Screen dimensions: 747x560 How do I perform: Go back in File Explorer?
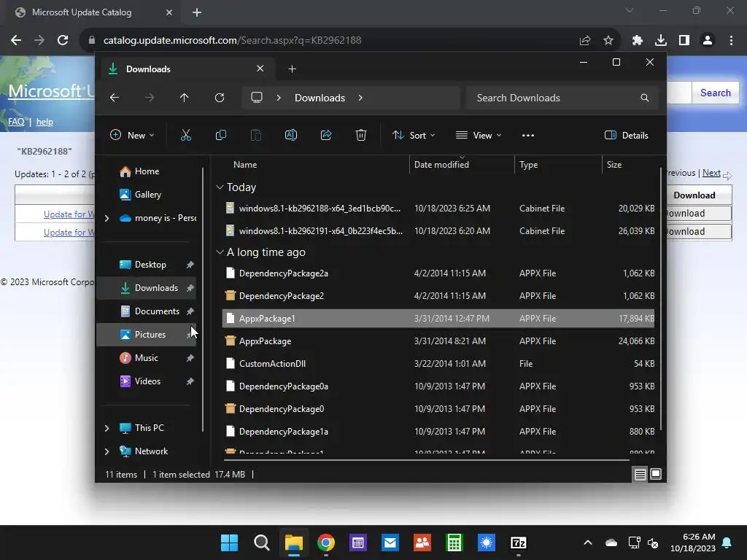[115, 98]
